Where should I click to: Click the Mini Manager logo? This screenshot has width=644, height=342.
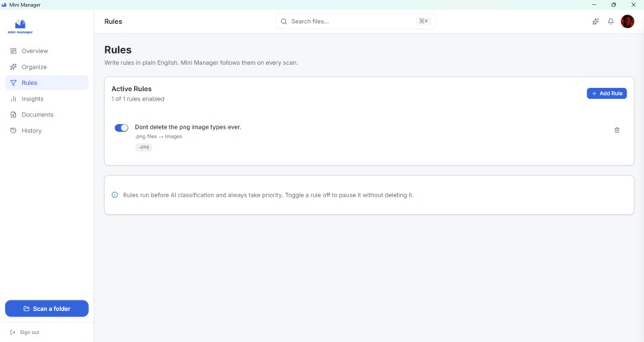coord(20,26)
